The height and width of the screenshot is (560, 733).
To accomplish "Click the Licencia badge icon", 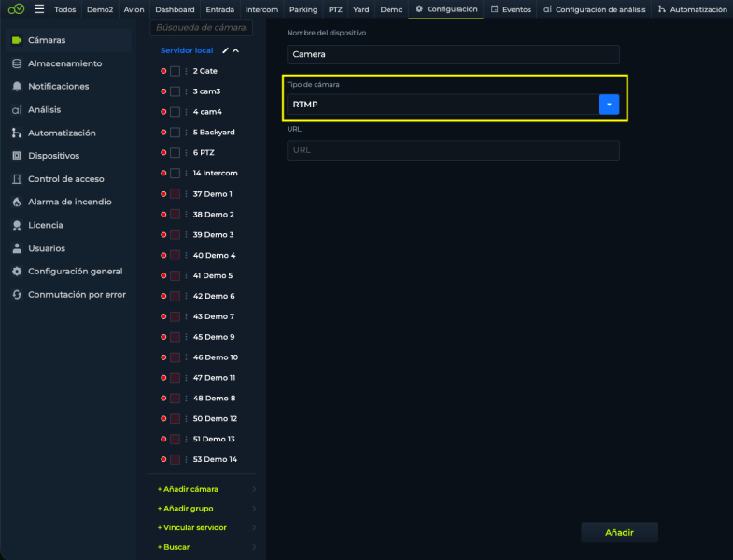I will (17, 225).
